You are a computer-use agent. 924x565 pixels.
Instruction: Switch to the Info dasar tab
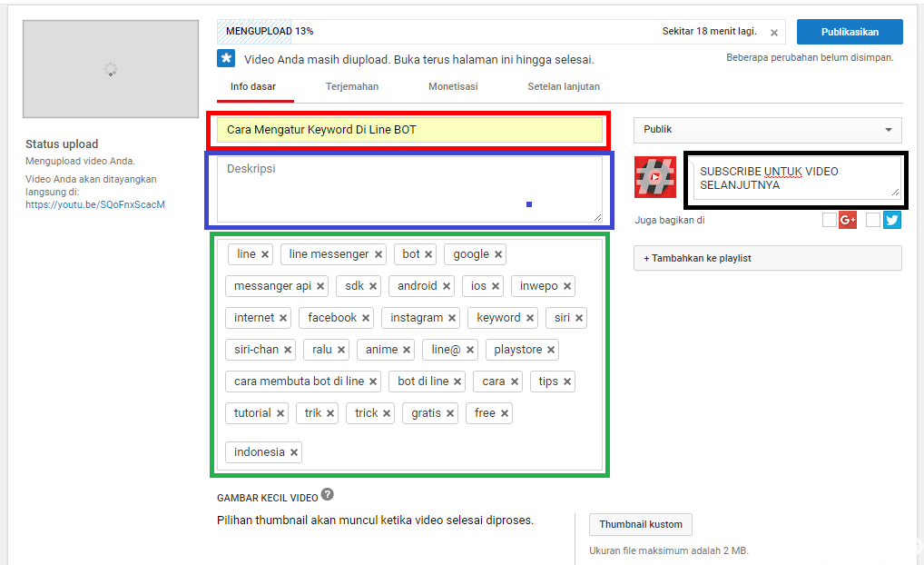point(253,86)
